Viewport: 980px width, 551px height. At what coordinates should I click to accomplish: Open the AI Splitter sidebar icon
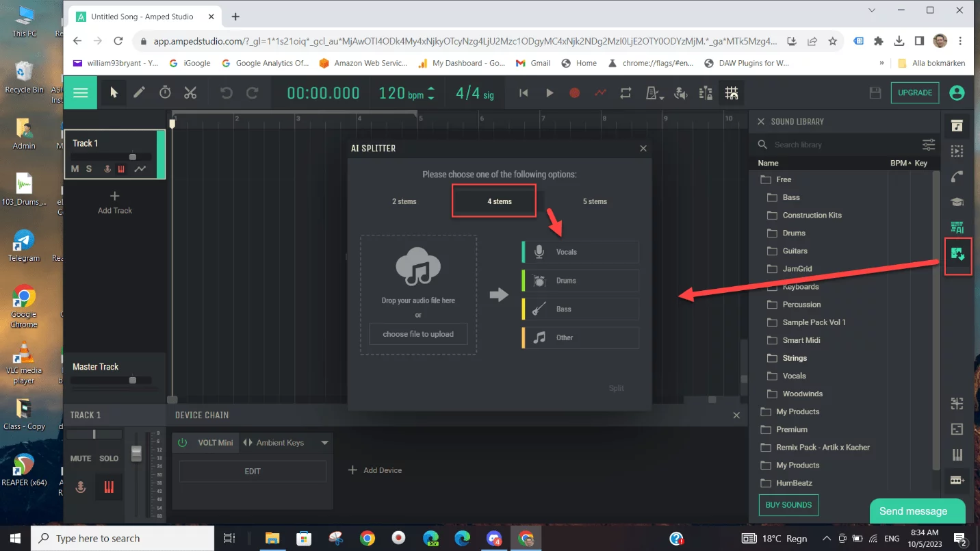[x=957, y=255]
